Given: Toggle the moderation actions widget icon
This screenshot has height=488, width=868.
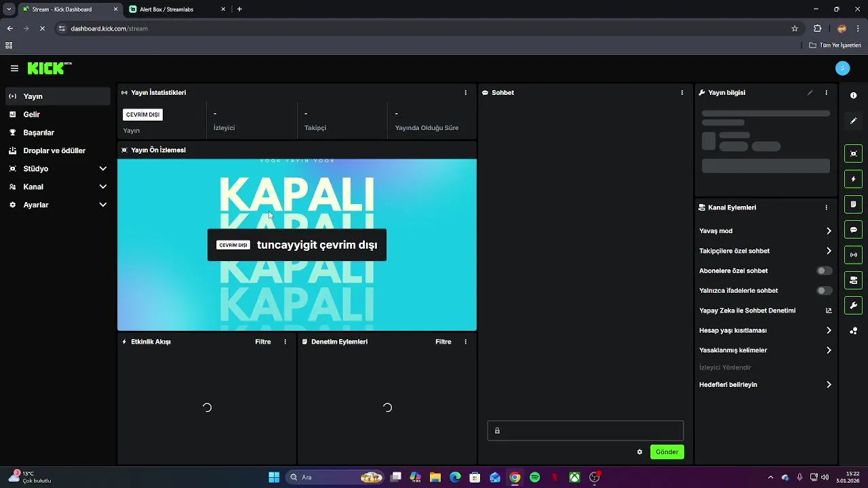Looking at the screenshot, I should 853,204.
